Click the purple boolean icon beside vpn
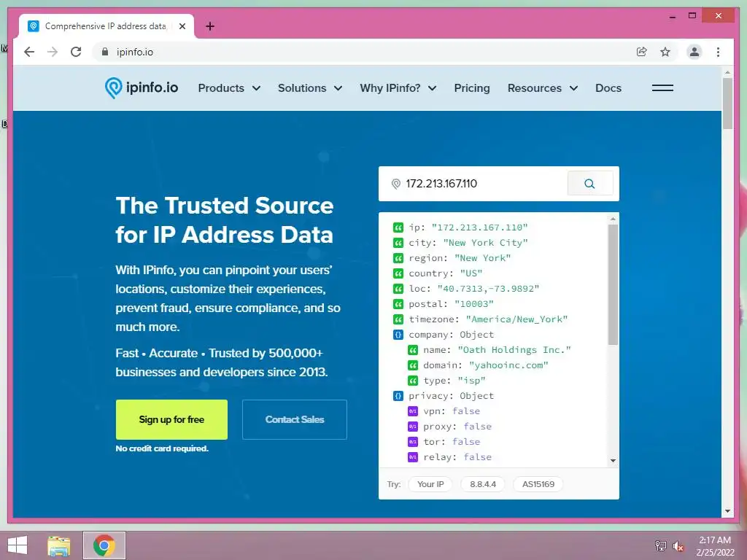Screen dimensions: 747x560 [x=413, y=411]
